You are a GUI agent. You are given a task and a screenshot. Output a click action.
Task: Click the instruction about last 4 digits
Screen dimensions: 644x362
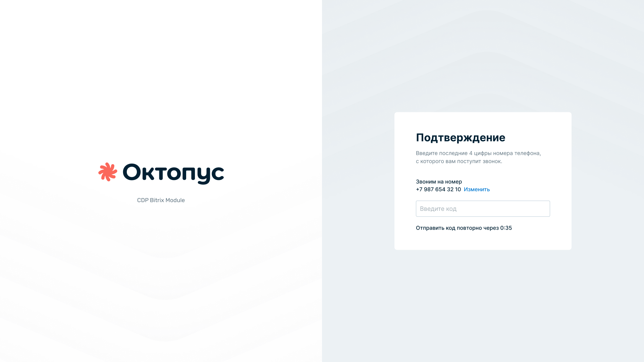[x=478, y=157]
